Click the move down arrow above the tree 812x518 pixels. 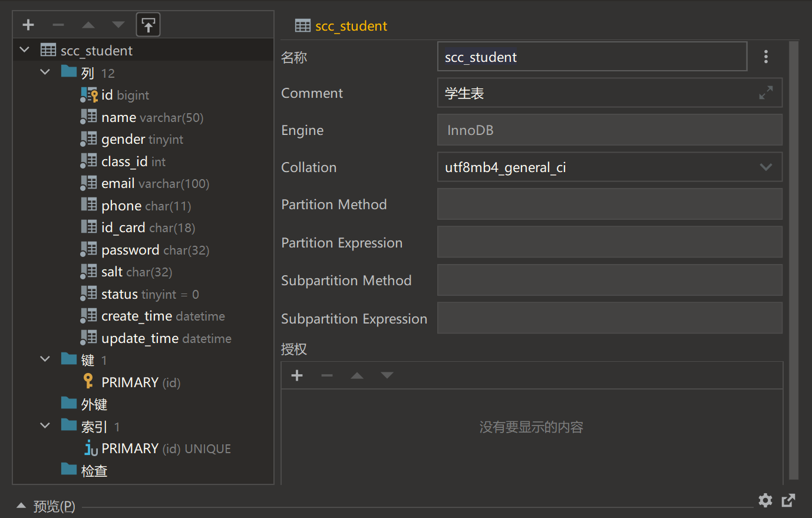click(118, 25)
